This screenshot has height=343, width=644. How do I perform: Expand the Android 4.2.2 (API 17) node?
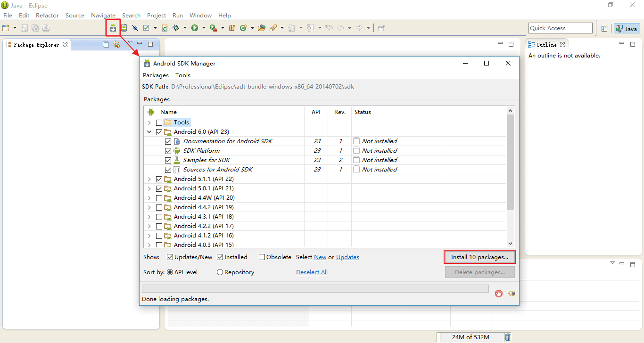pyautogui.click(x=149, y=226)
